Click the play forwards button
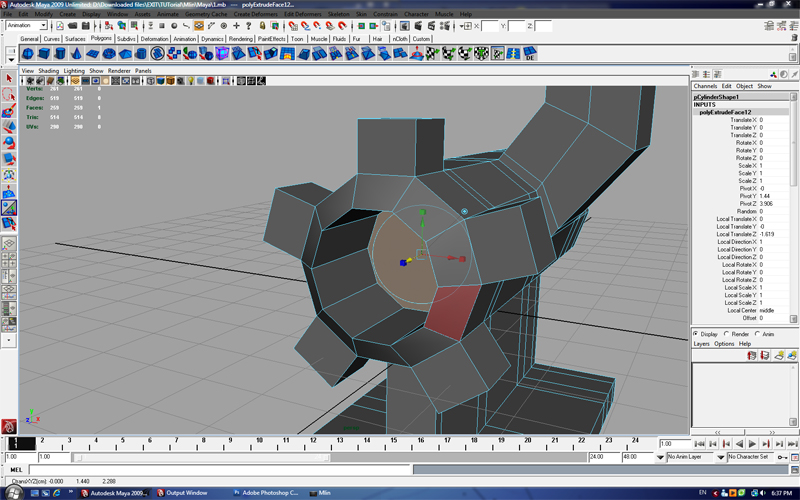This screenshot has width=800, height=500. coord(752,443)
